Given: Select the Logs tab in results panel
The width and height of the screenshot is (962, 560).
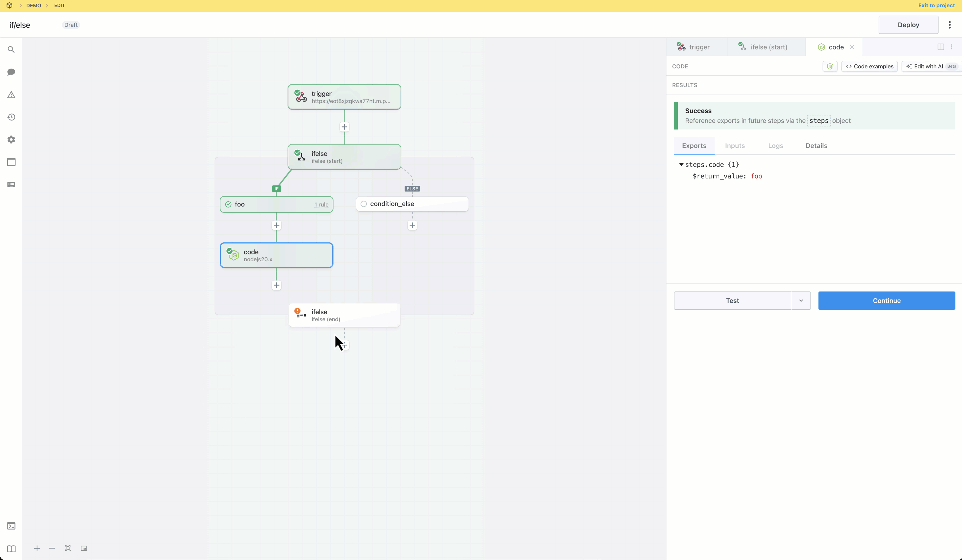Looking at the screenshot, I should point(775,145).
